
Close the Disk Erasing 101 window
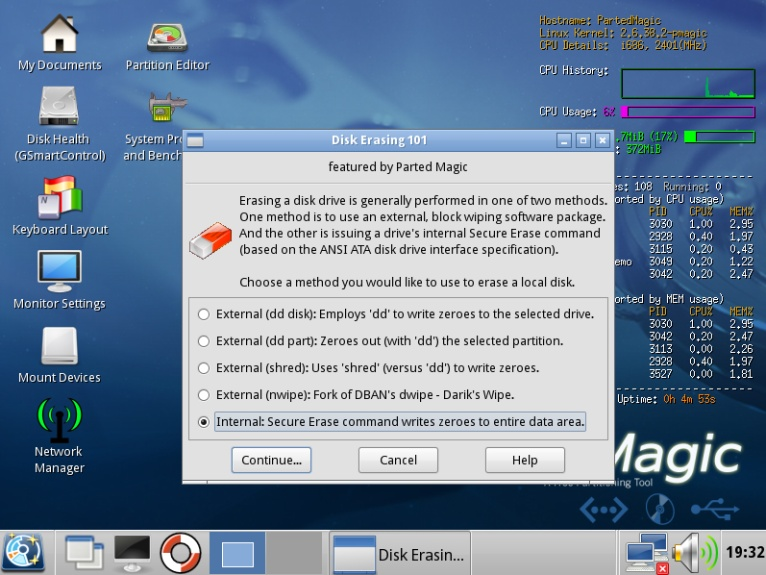point(602,141)
